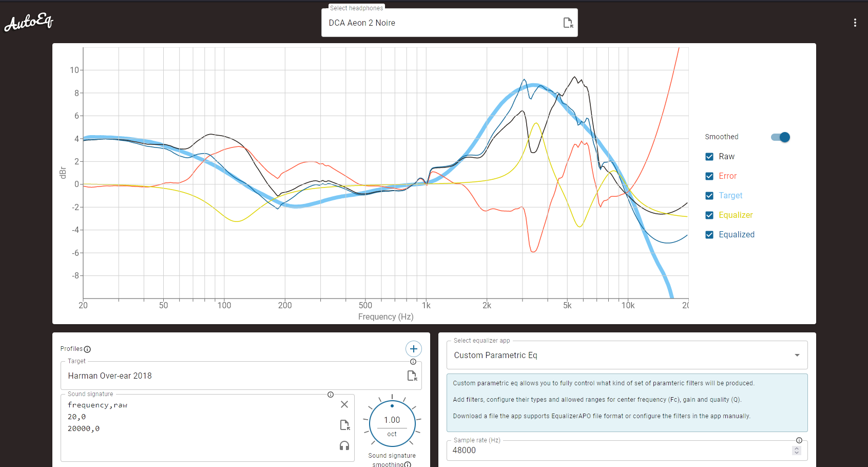The image size is (868, 467).
Task: Uncheck the Equalized curve checkbox
Action: pyautogui.click(x=709, y=235)
